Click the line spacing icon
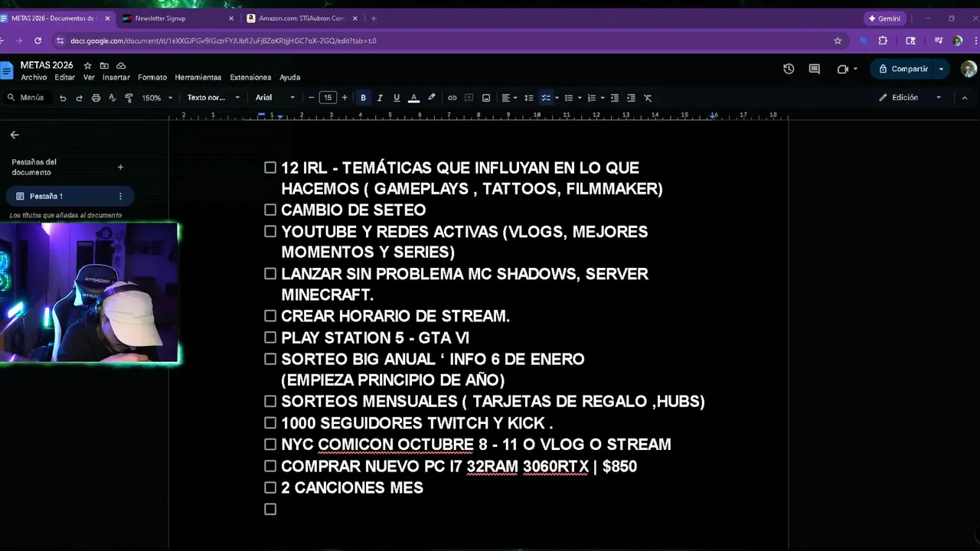Image resolution: width=980 pixels, height=551 pixels. point(528,98)
